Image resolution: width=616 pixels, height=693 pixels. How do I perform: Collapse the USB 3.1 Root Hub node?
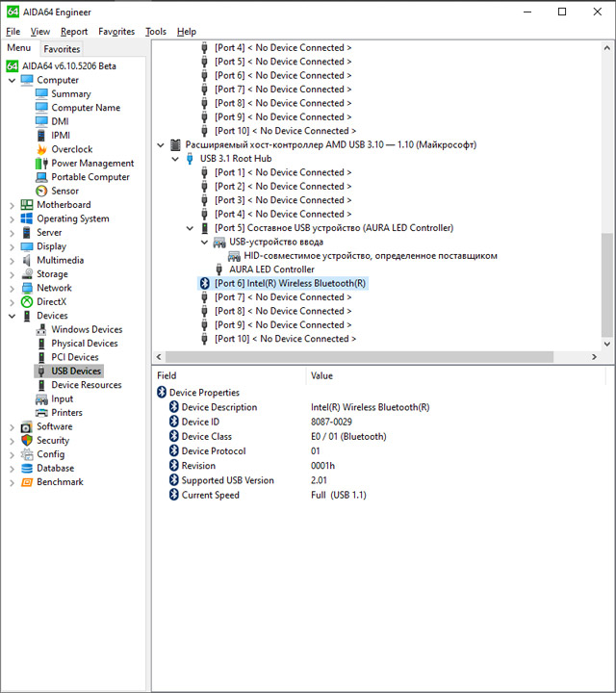tap(175, 159)
